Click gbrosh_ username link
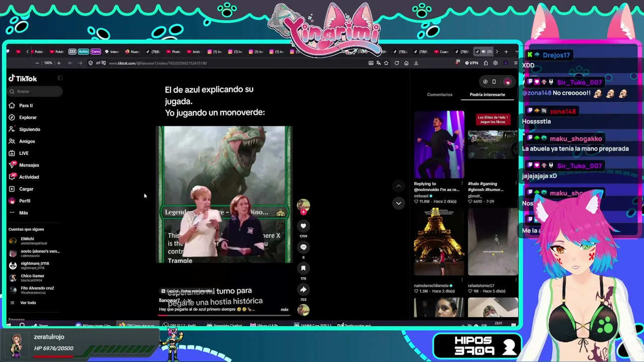This screenshot has height=362, width=644. [475, 196]
